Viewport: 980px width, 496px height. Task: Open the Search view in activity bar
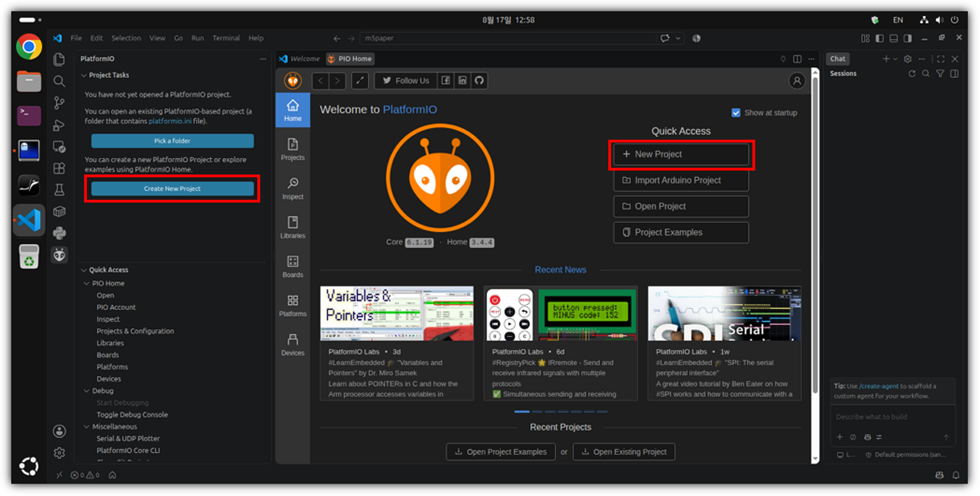click(59, 81)
